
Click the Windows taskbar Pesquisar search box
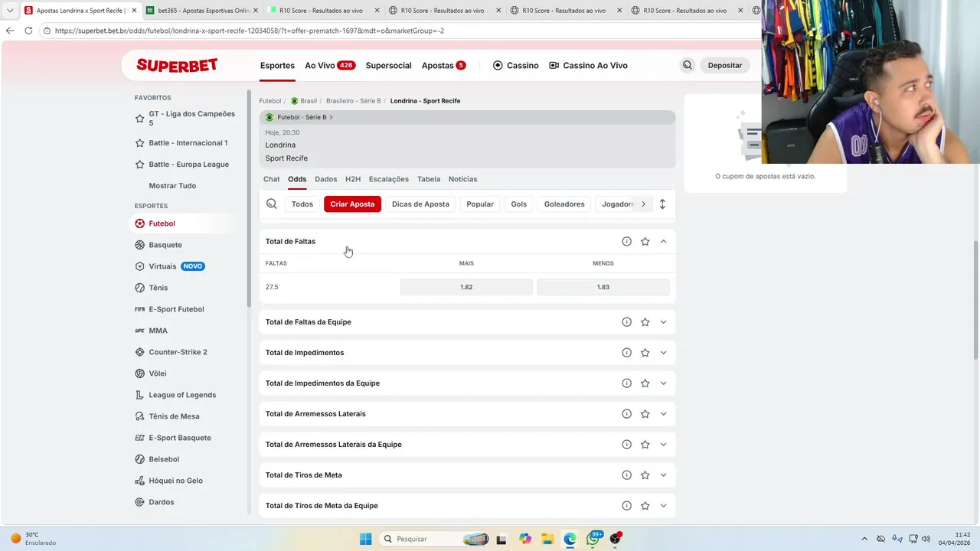434,539
